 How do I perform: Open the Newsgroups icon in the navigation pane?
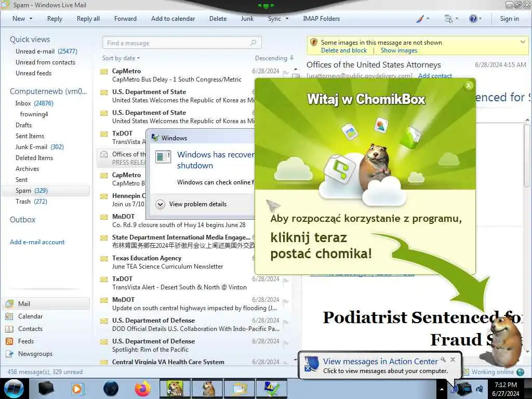click(9, 354)
